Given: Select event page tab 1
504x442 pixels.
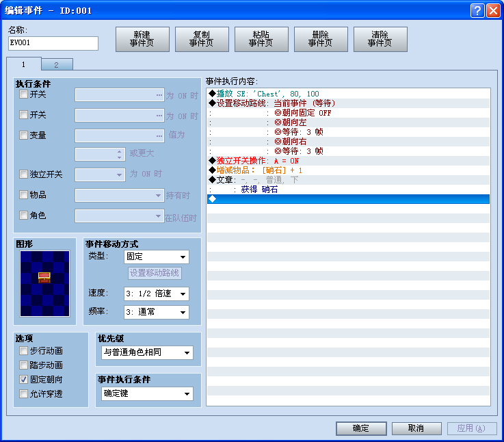Looking at the screenshot, I should pos(23,64).
